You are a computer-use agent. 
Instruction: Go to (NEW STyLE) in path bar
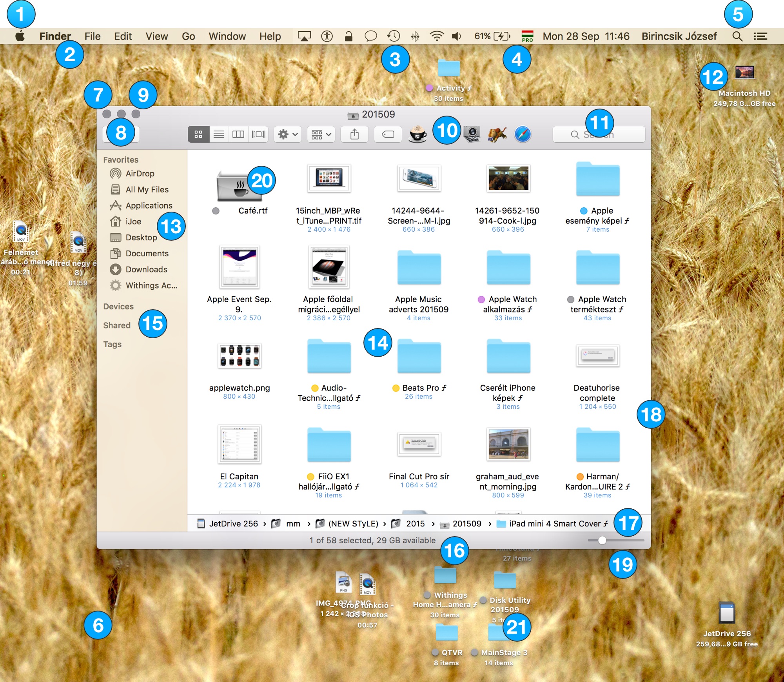pyautogui.click(x=347, y=524)
